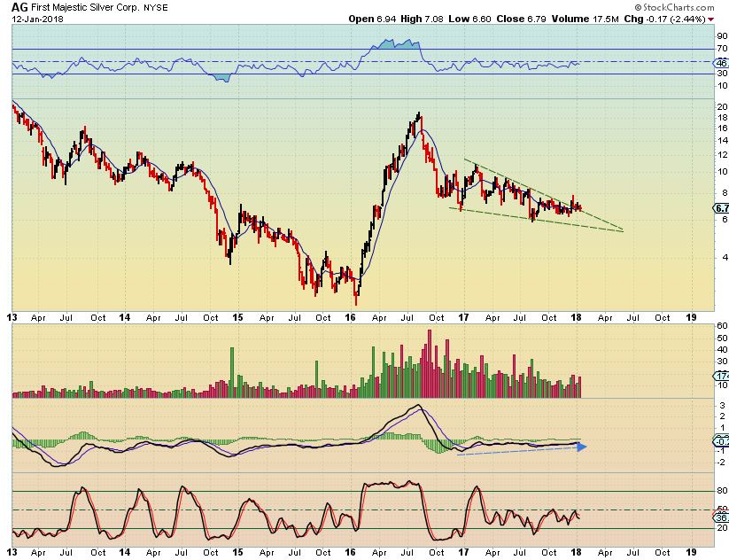Select the First Majestic Silver Corp. name

click(x=86, y=8)
